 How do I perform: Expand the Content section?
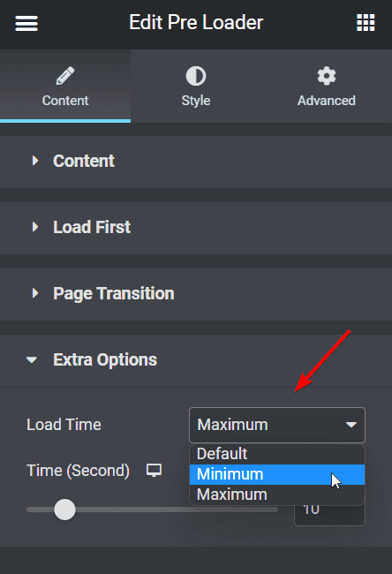(x=196, y=162)
